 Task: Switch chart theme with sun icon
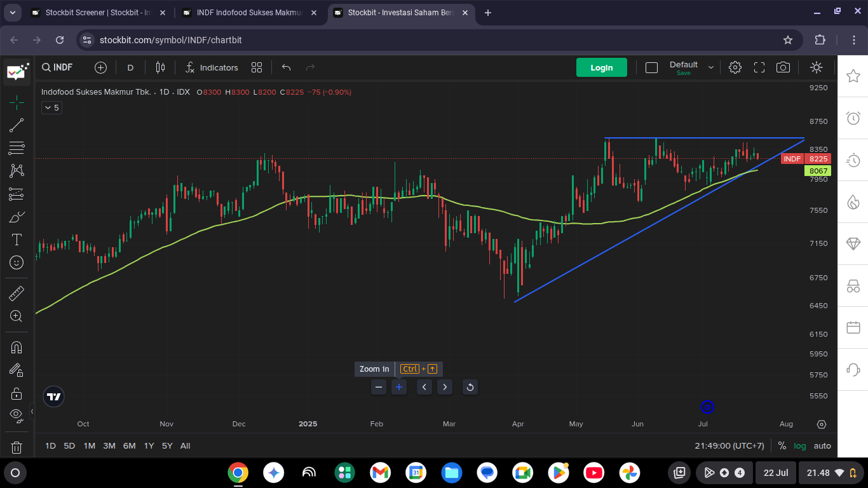coord(817,67)
